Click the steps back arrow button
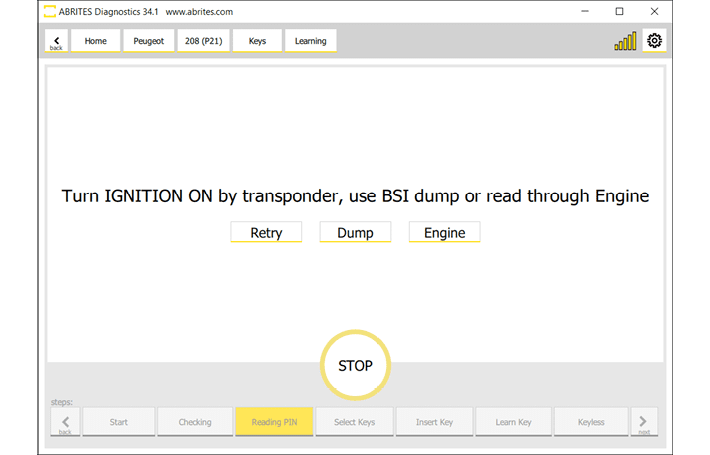The height and width of the screenshot is (455, 710). pyautogui.click(x=64, y=421)
